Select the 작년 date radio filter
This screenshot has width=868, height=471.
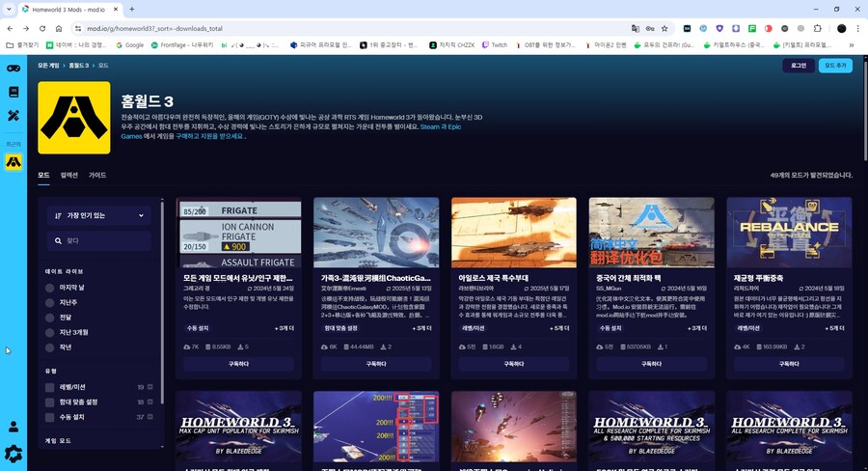coord(50,347)
